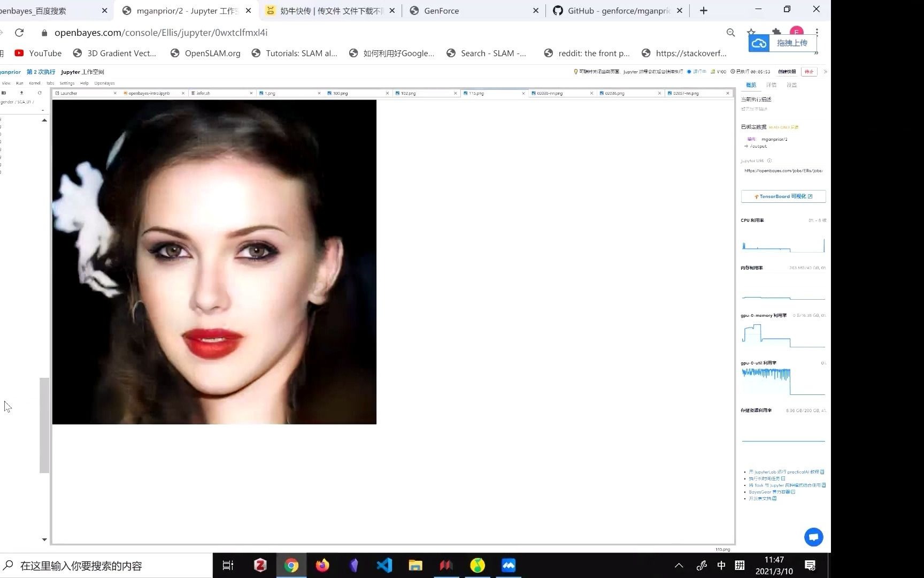Refresh the file list with the refresh icon
Viewport: 924px width, 578px height.
pyautogui.click(x=40, y=93)
